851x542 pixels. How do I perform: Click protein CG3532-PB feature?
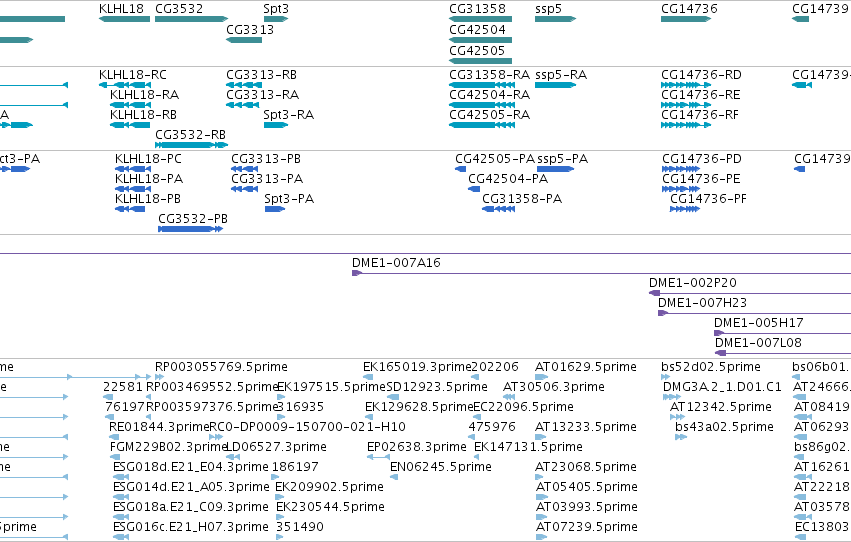pyautogui.click(x=190, y=229)
